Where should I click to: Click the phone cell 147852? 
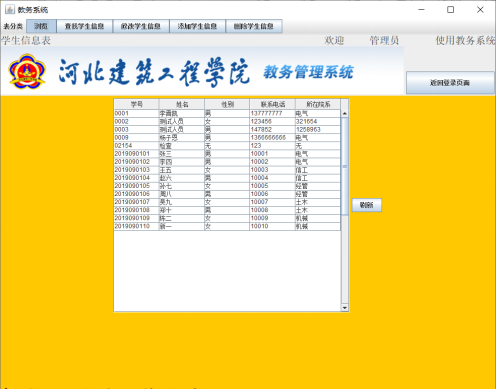272,129
